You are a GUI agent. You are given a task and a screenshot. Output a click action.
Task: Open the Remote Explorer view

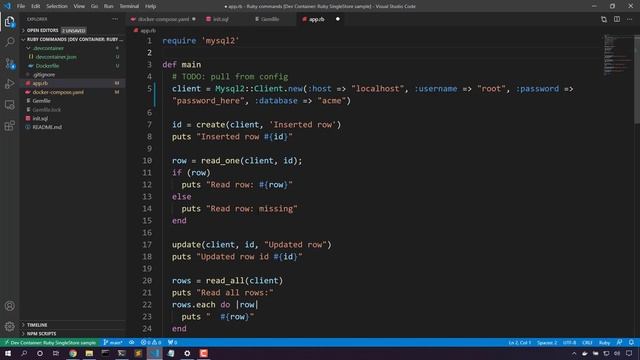click(10, 105)
